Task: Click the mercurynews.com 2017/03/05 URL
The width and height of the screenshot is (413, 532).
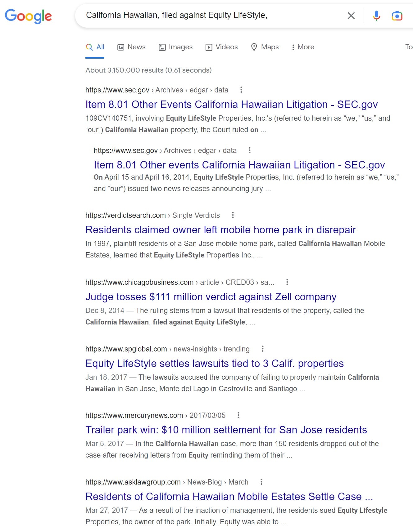Action: click(155, 415)
